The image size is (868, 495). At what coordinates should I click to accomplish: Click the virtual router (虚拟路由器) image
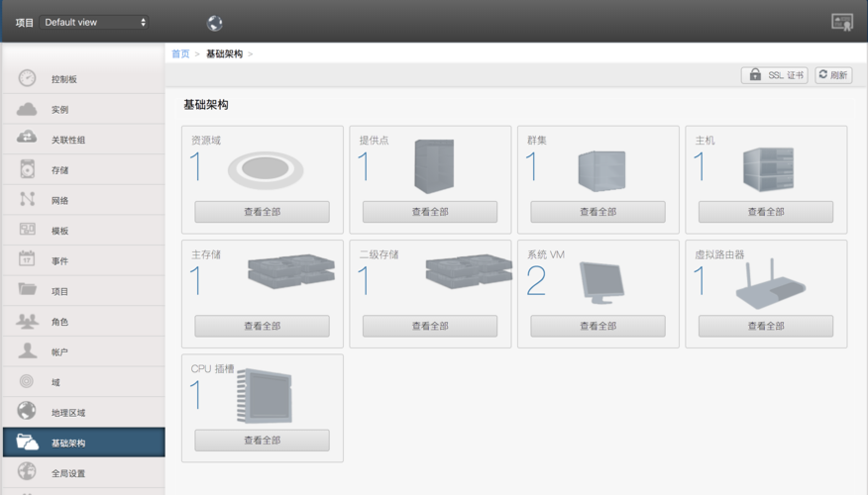click(x=771, y=284)
